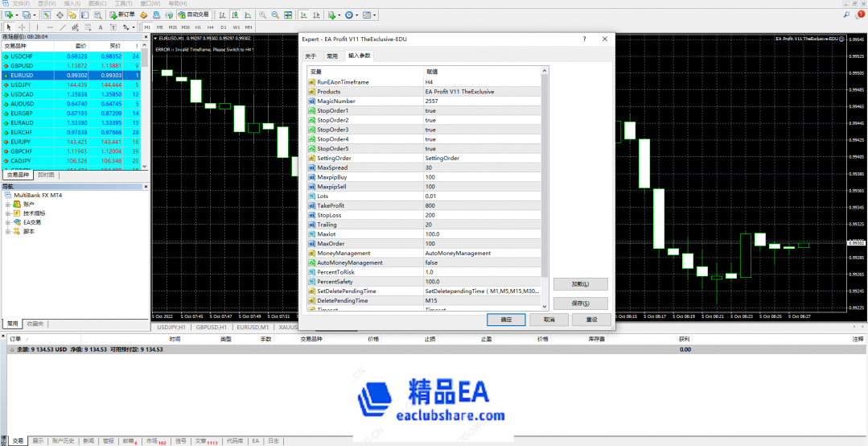The height and width of the screenshot is (446, 868).
Task: Select the EURUSD row in Market Watch
Action: coord(71,75)
